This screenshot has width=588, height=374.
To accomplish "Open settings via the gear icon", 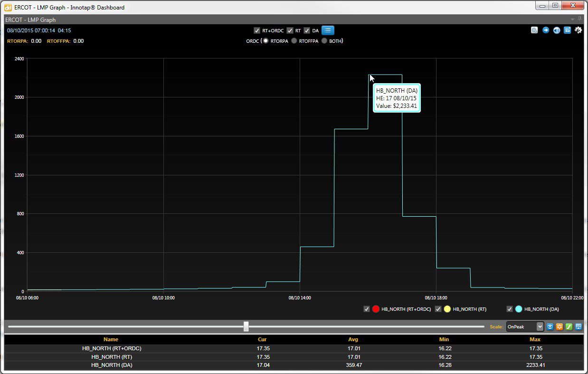I will click(578, 30).
